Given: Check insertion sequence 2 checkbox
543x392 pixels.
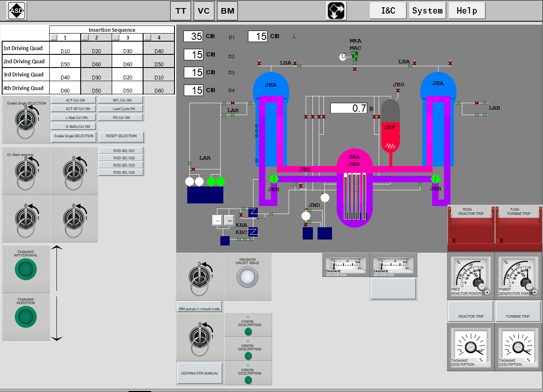Looking at the screenshot, I should [85, 37].
